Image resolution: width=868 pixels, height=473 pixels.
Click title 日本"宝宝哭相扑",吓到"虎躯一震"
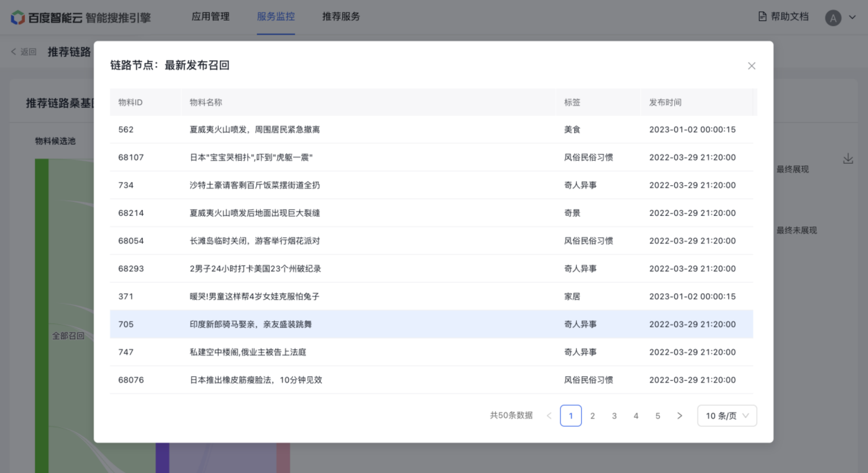click(251, 157)
